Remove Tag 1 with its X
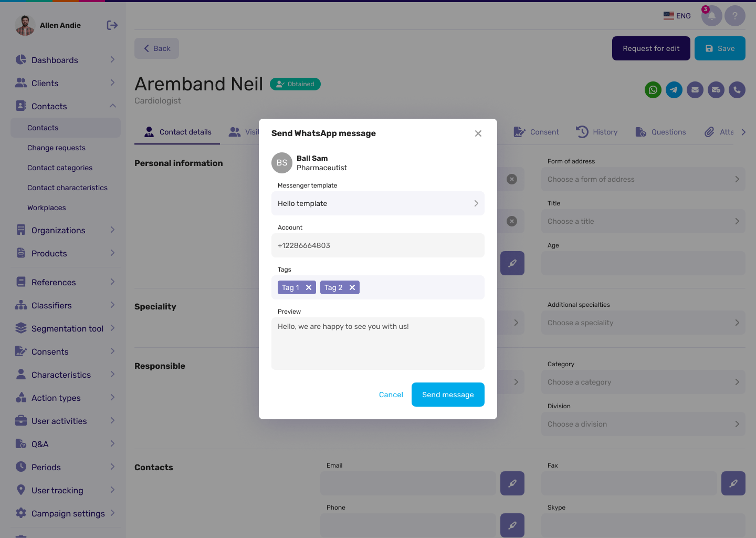756x538 pixels. (309, 287)
